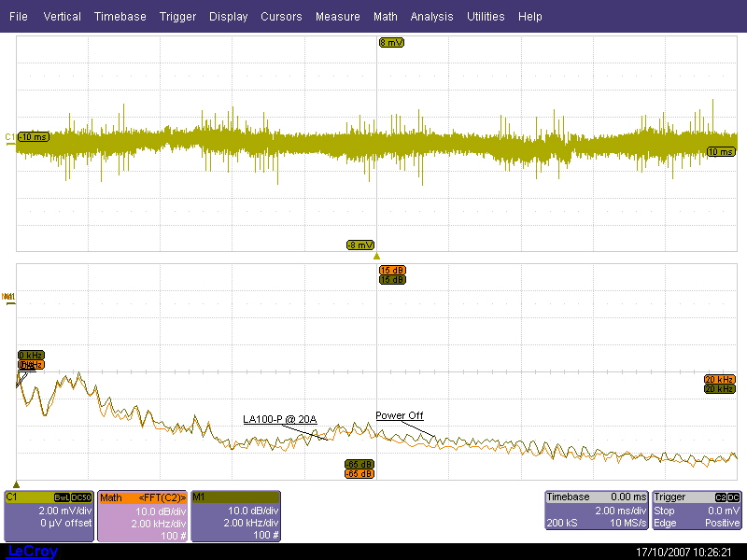Screen dimensions: 747x560
Task: Open the Vertical menu
Action: point(62,17)
